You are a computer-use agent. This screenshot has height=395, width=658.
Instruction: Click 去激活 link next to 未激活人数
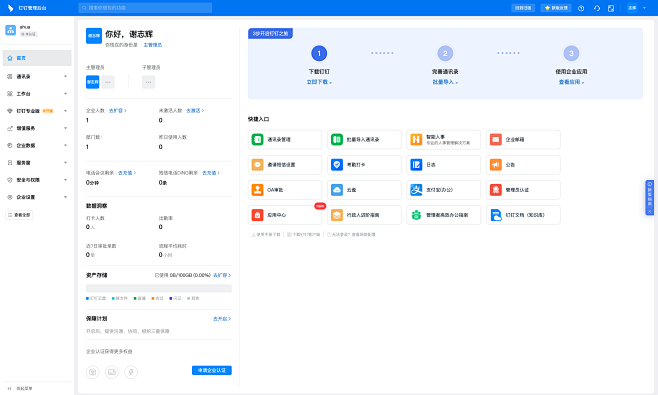point(195,111)
